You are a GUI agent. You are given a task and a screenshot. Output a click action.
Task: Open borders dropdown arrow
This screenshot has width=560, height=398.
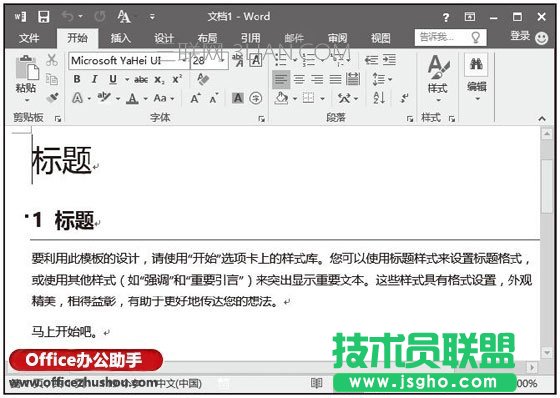point(322,98)
